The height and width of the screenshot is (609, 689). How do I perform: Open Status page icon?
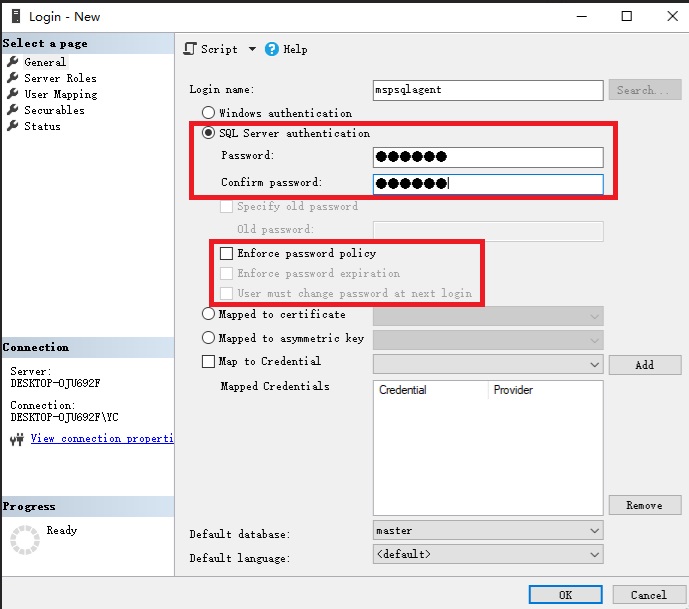coord(13,126)
